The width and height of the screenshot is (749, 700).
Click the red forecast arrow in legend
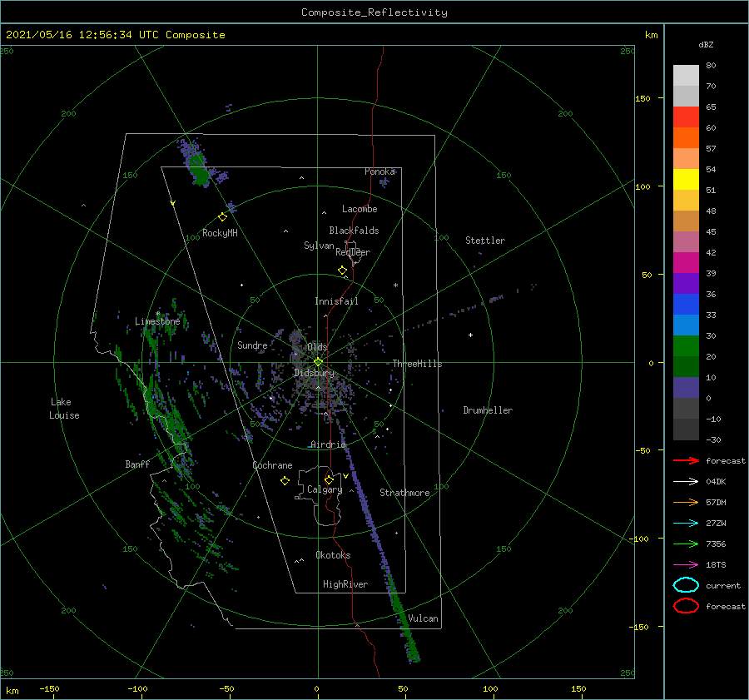pos(686,460)
